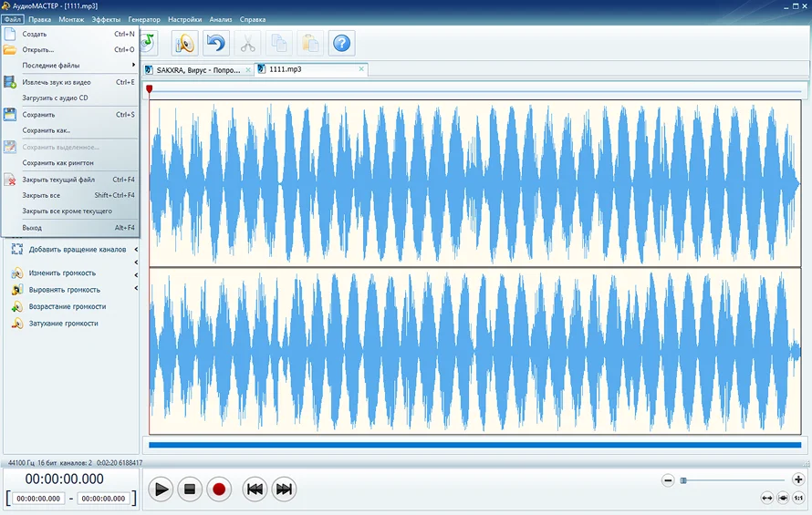Viewport: 812px width, 515px height.
Task: Jump to the end of the track
Action: pos(285,489)
